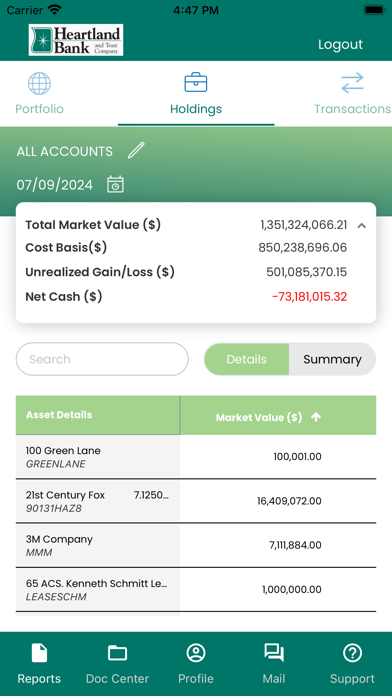Tap the red Net Cash value
Screen dimensions: 392x696
pyautogui.click(x=309, y=297)
